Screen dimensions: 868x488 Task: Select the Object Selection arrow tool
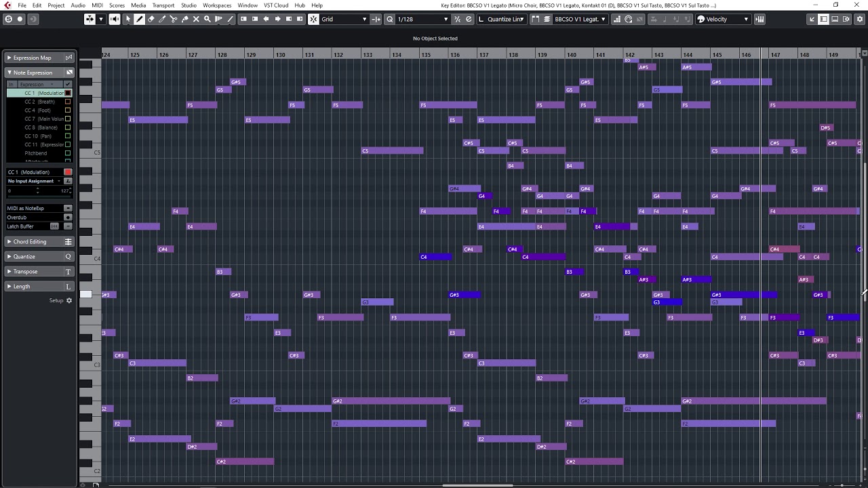(128, 19)
